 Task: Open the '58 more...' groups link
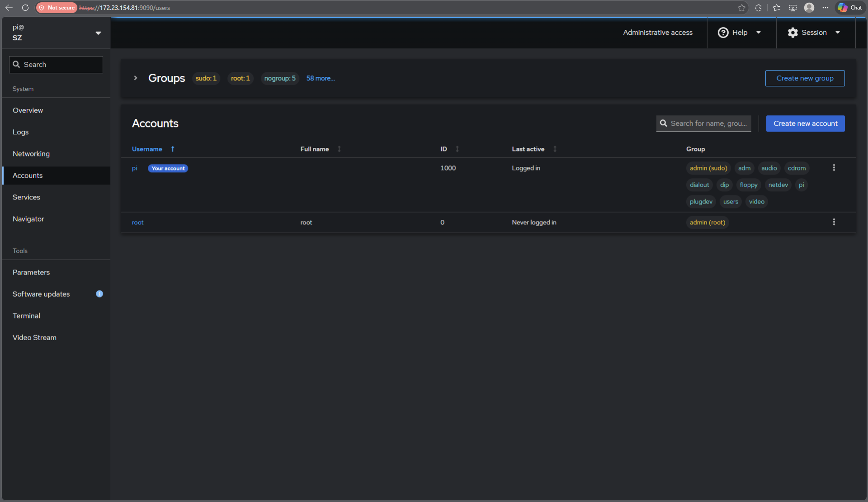tap(321, 78)
